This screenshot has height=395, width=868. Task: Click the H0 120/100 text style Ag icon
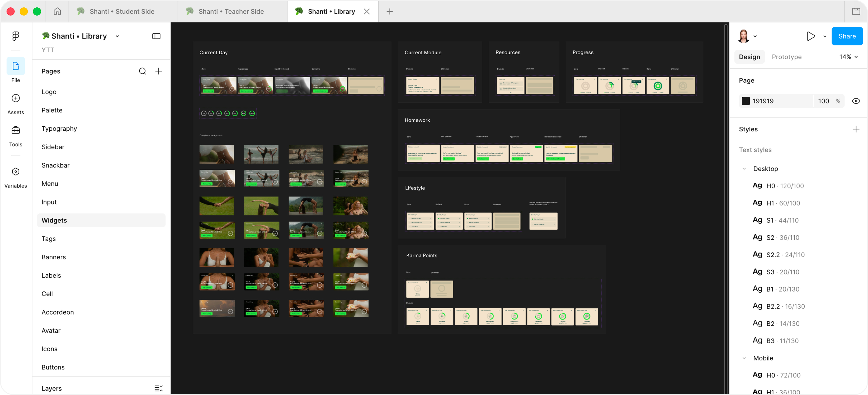point(757,185)
